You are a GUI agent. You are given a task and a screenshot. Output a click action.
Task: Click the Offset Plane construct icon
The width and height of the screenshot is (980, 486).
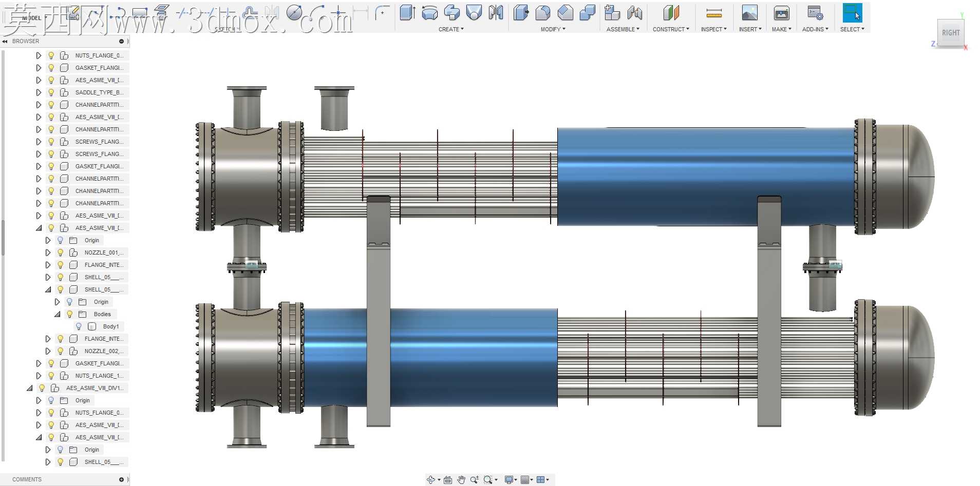point(671,13)
